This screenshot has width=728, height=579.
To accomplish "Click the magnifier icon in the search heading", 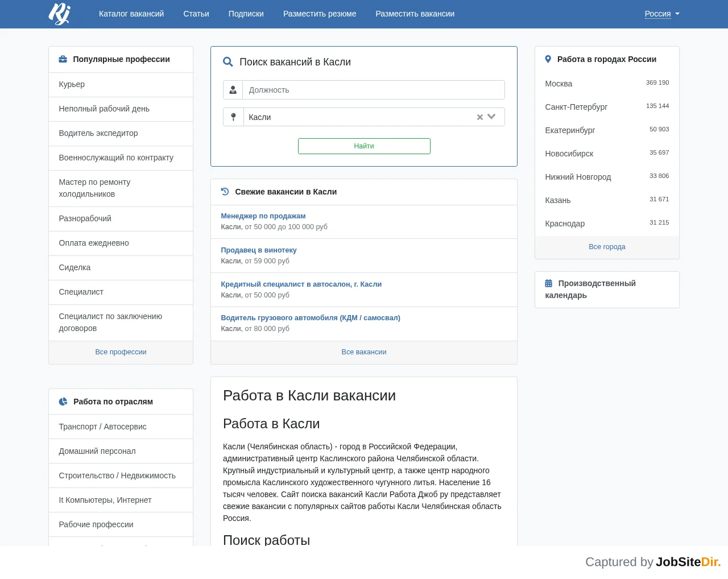I will pyautogui.click(x=228, y=62).
